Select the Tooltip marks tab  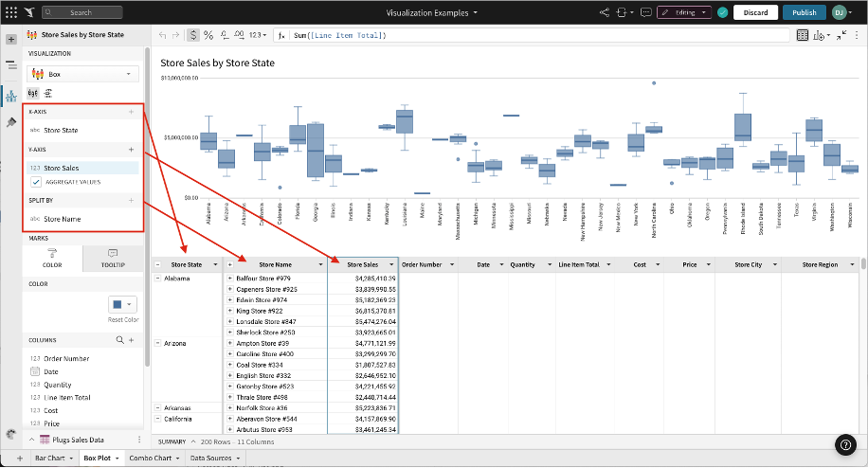tap(112, 258)
